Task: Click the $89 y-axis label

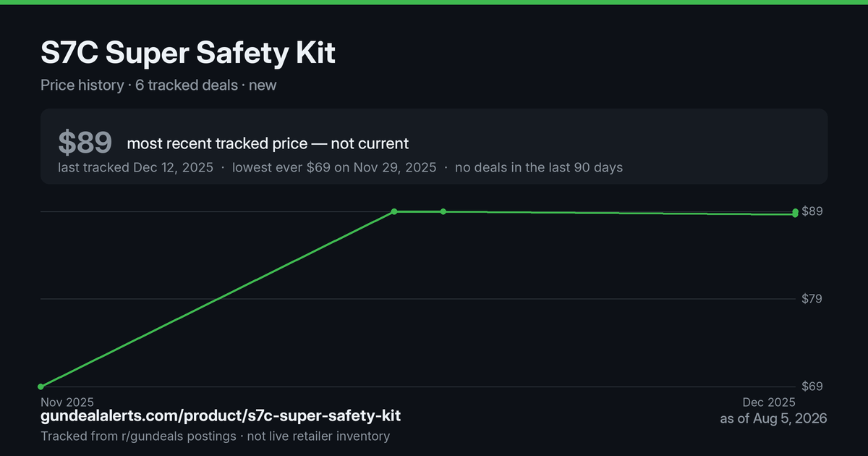Action: click(x=812, y=211)
